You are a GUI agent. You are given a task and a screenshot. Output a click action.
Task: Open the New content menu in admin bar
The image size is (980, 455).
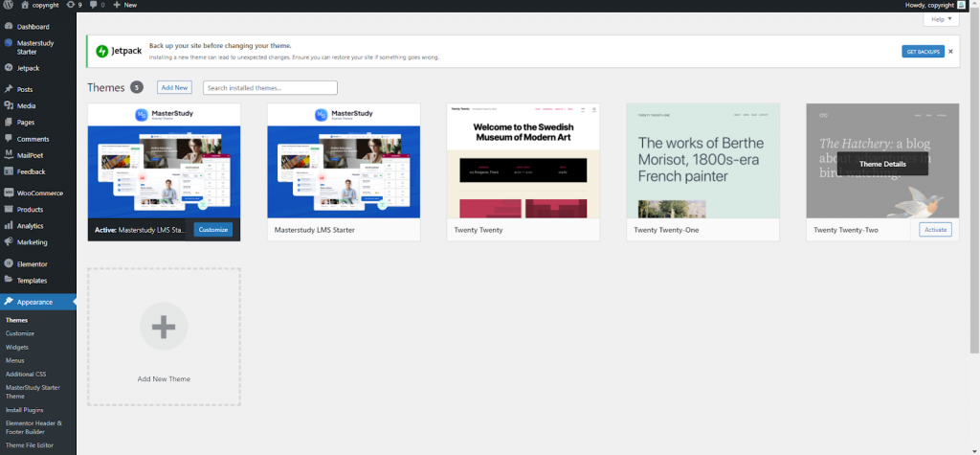(x=124, y=5)
